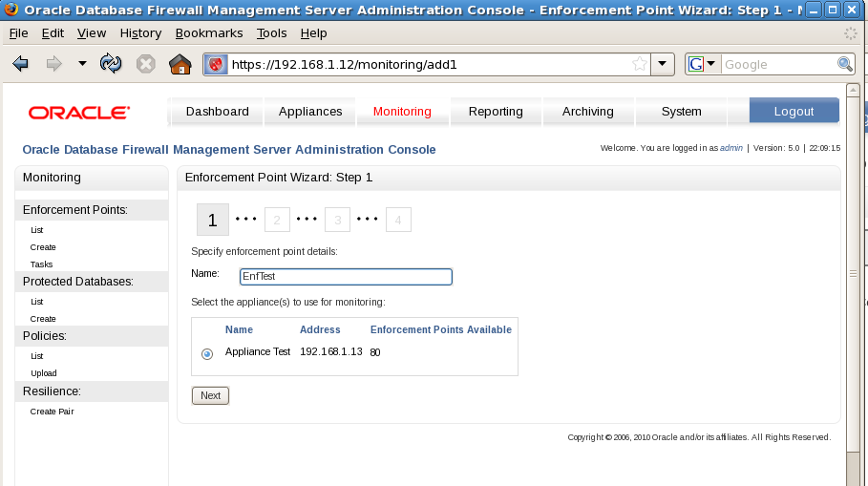Click Upload under Policies
The height and width of the screenshot is (486, 868).
pos(43,373)
